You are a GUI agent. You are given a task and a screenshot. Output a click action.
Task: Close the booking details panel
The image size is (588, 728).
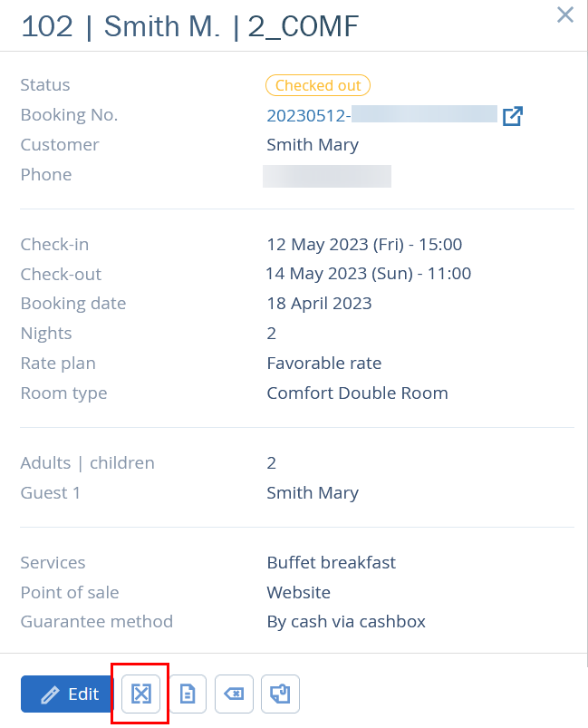tap(564, 15)
